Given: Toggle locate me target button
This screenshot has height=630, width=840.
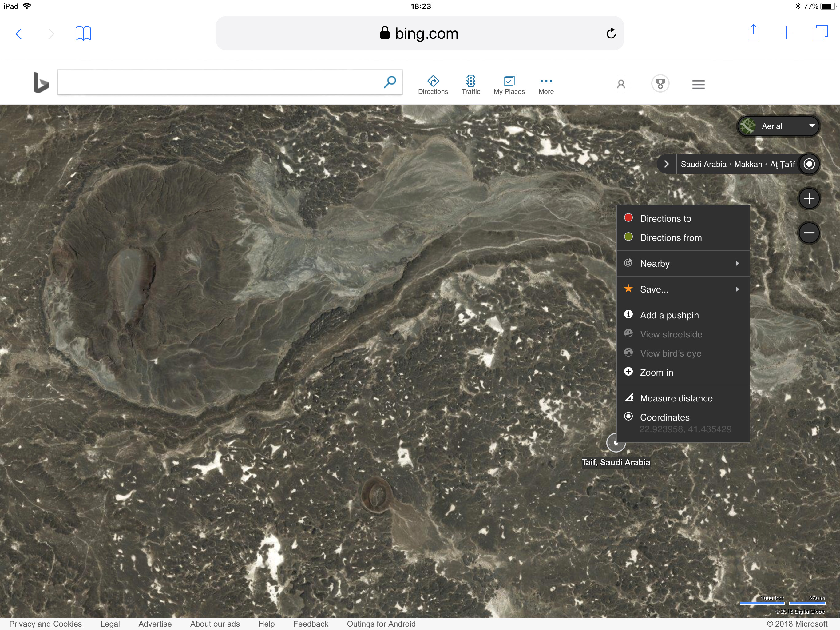Looking at the screenshot, I should [809, 164].
